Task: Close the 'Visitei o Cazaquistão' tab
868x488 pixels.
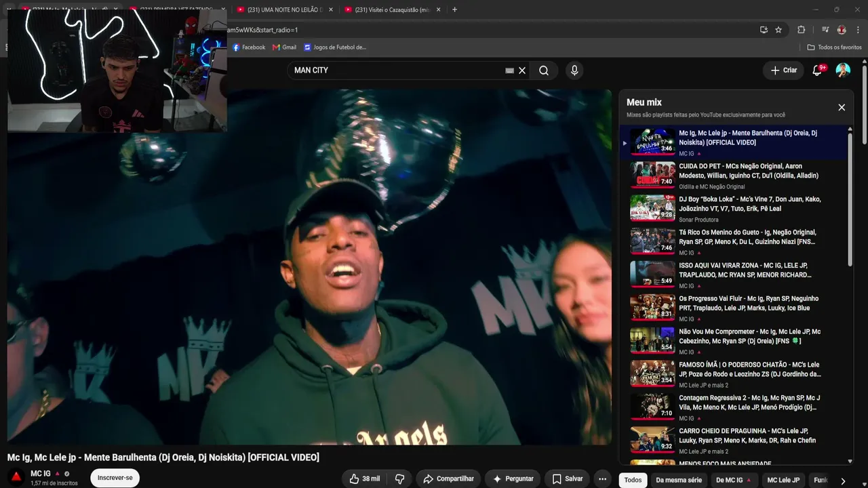Action: click(439, 9)
